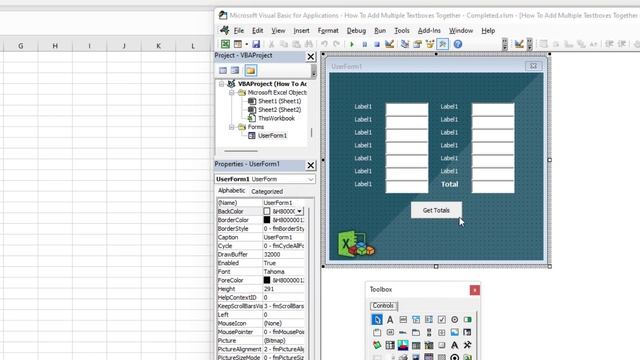This screenshot has width=640, height=360.
Task: Pick the ListBox control in the Toolbox
Action: (429, 320)
